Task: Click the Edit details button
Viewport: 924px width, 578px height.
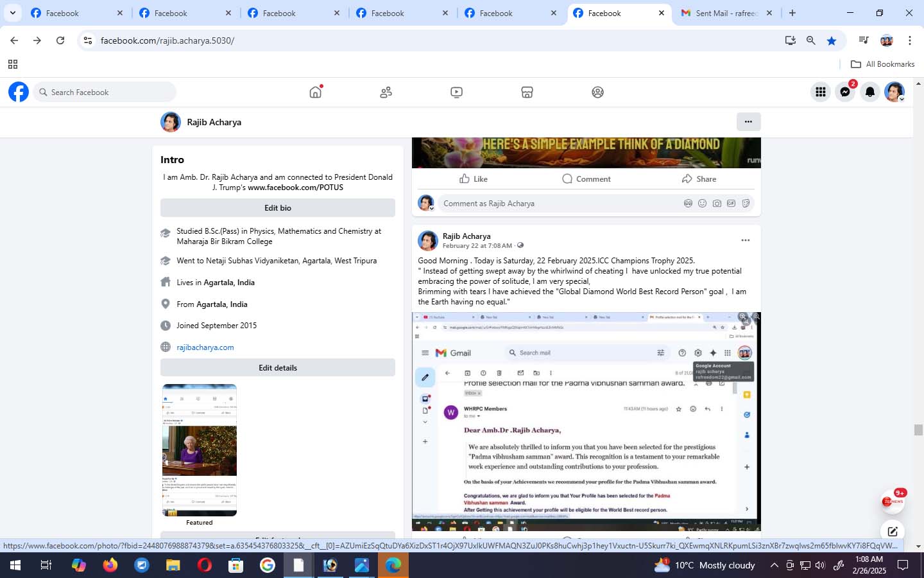Action: point(278,367)
